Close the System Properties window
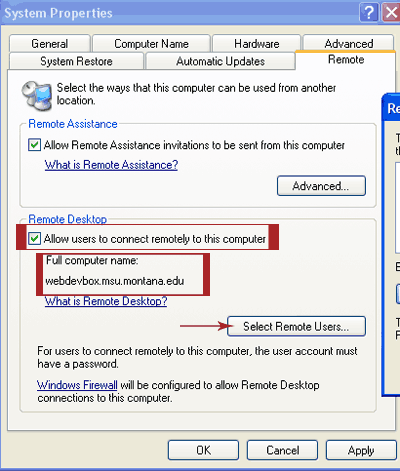400x471 pixels. coord(391,13)
